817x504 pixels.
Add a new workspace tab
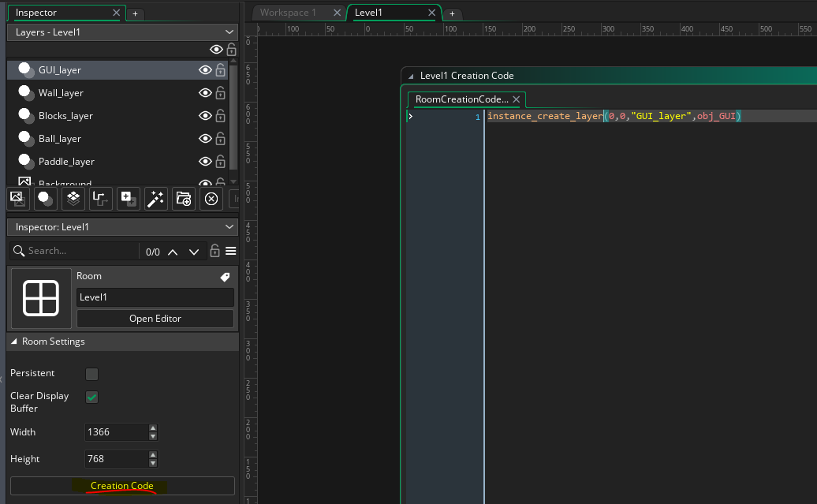pyautogui.click(x=453, y=13)
